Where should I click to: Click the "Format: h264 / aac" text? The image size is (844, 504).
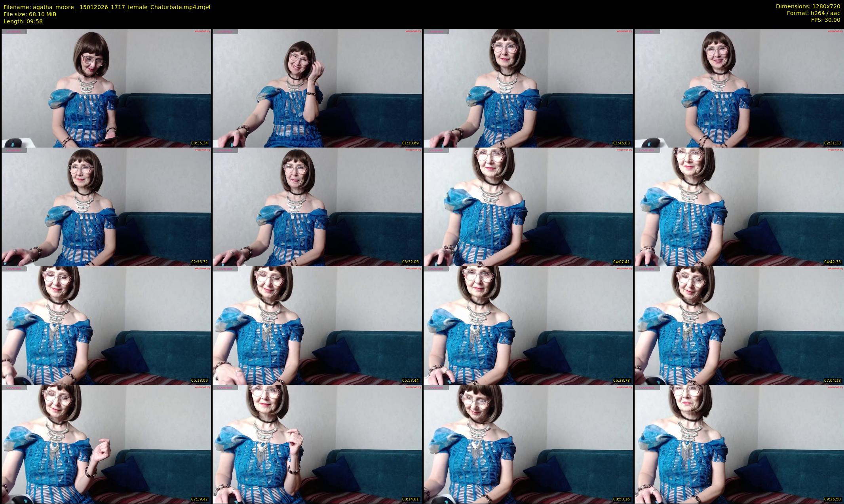(x=814, y=13)
